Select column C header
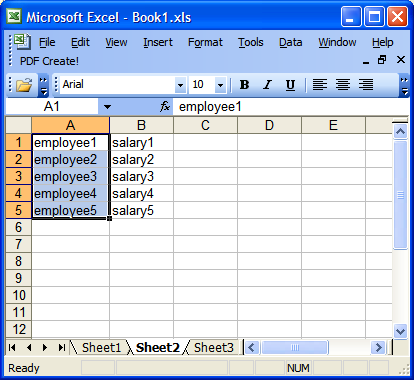414x380 pixels. click(205, 125)
